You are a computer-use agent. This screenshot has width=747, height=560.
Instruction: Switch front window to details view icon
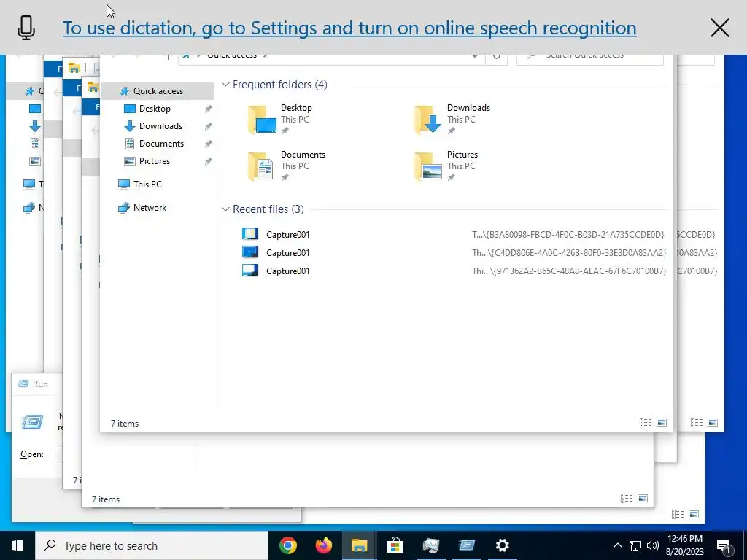coord(646,423)
